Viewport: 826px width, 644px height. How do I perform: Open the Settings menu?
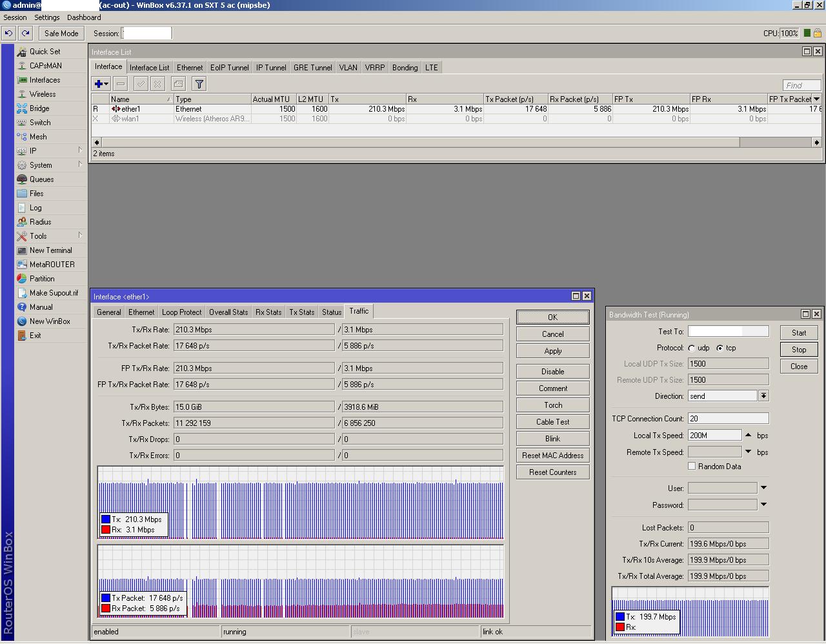point(46,17)
